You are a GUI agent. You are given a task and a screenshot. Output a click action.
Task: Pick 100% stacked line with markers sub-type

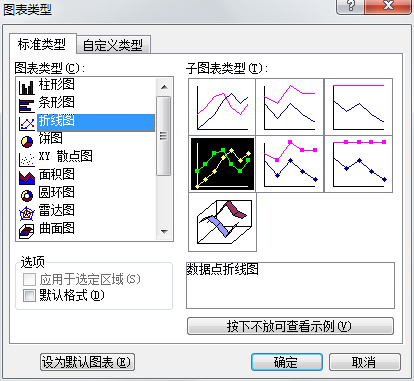click(x=358, y=164)
